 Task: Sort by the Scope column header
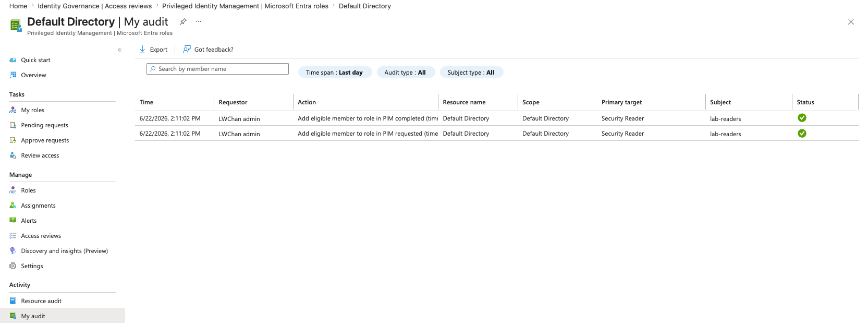(x=531, y=102)
